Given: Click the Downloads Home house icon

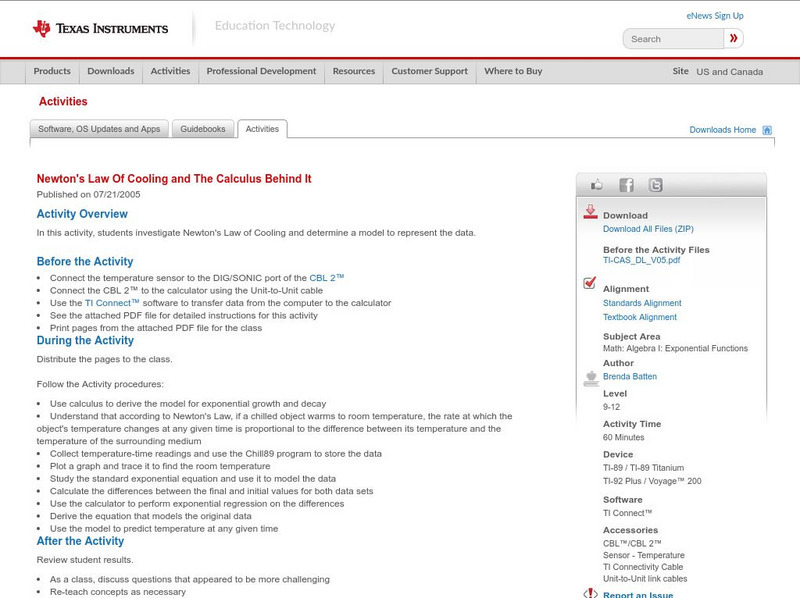Looking at the screenshot, I should tap(767, 130).
